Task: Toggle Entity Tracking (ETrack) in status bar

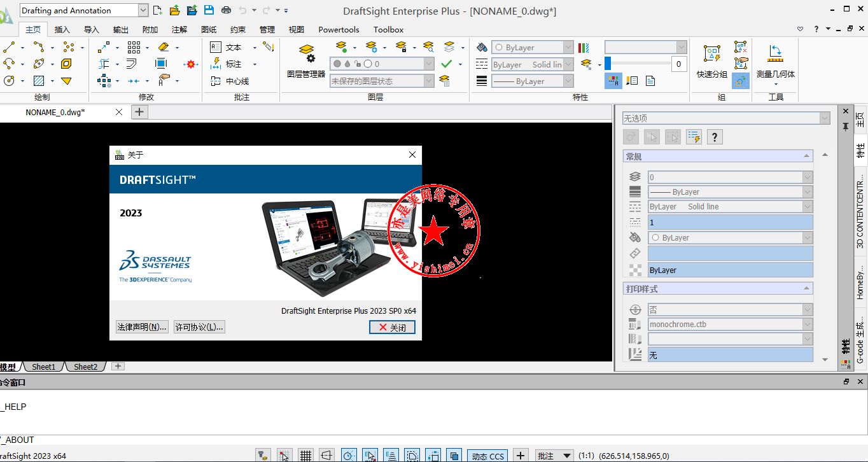Action: (392, 456)
